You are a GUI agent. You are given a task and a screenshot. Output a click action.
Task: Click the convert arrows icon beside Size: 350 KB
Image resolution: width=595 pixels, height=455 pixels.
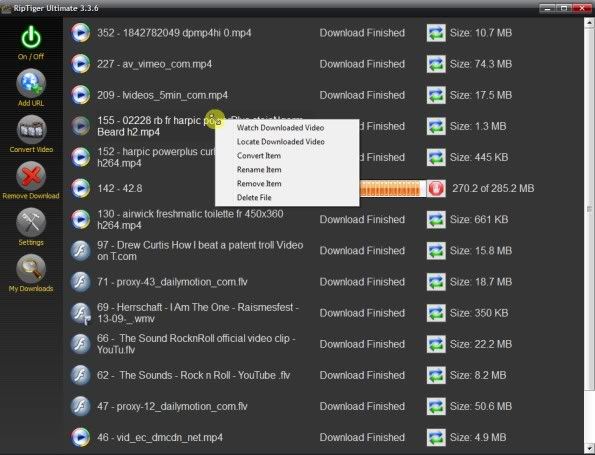(436, 313)
